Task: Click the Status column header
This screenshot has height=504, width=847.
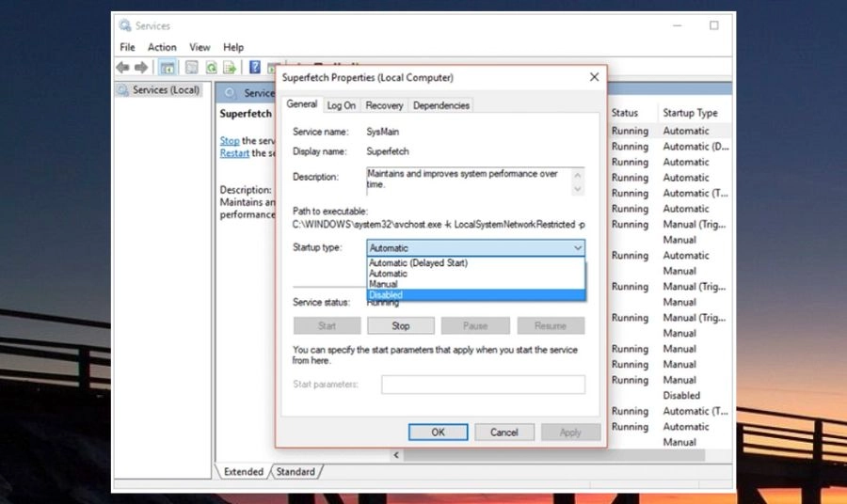Action: 625,113
